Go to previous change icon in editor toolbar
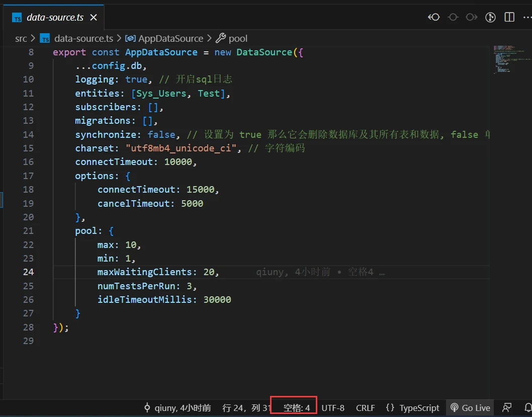The width and height of the screenshot is (532, 417). [x=434, y=17]
